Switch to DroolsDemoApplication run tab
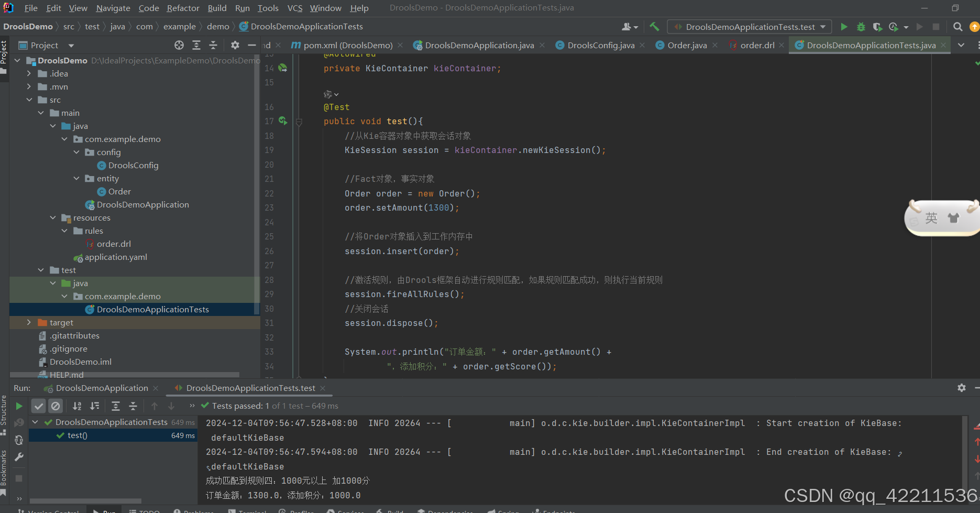 [102, 388]
